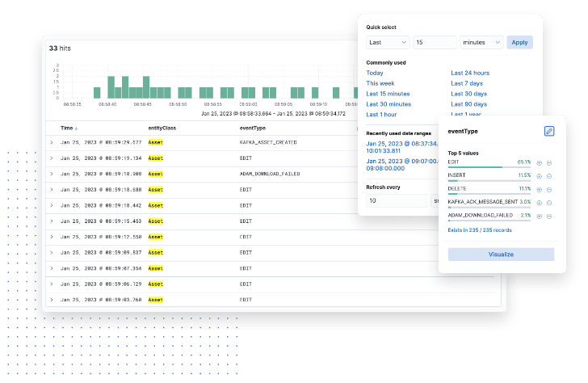Filter out DELETE value with minus icon
Image resolution: width=588 pixels, height=383 pixels.
click(549, 189)
